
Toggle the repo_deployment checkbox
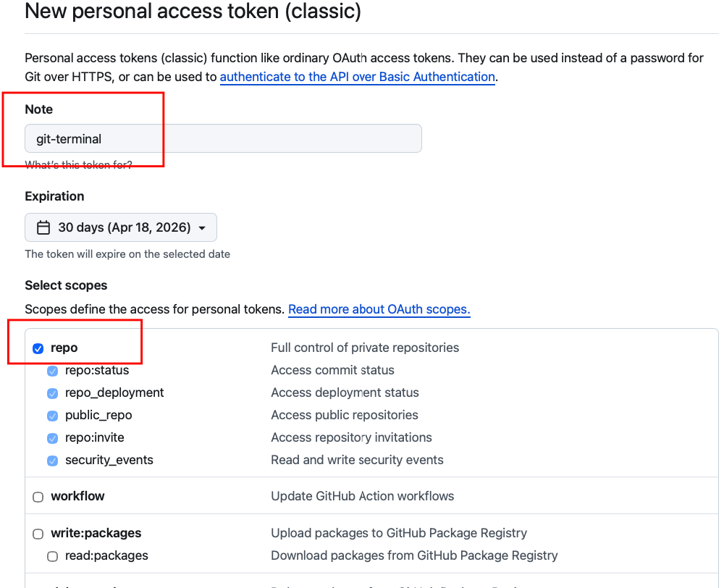[x=53, y=393]
